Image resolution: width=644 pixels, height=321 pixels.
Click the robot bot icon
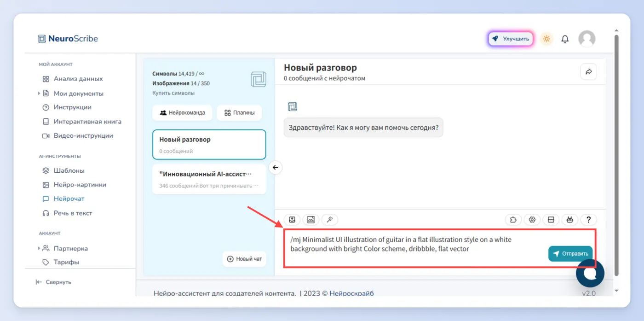(x=570, y=220)
